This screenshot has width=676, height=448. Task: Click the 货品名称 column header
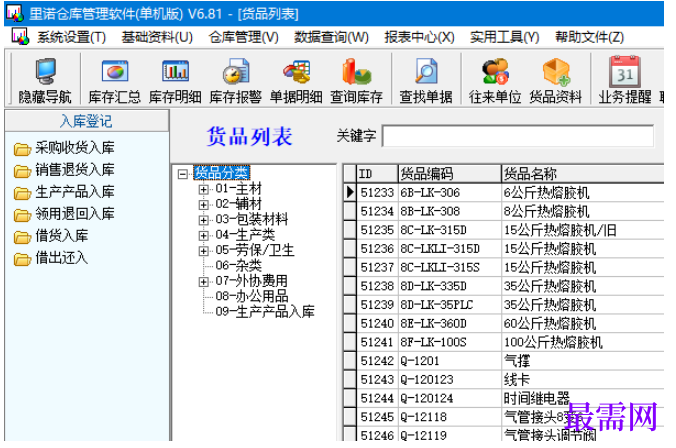point(583,174)
